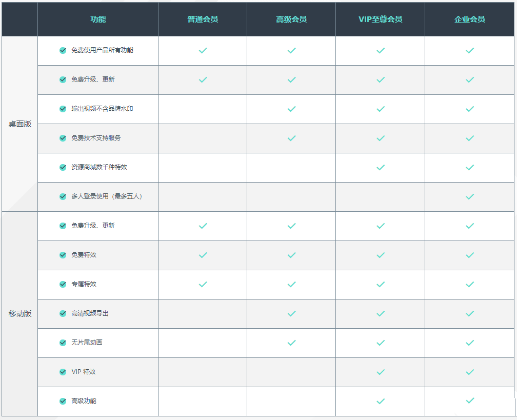
Task: Click the check icon beside 无片尾动画
Action: coord(63,343)
